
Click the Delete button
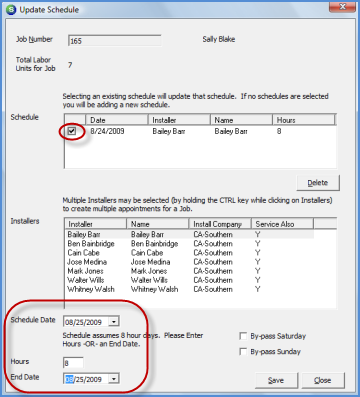(x=318, y=183)
